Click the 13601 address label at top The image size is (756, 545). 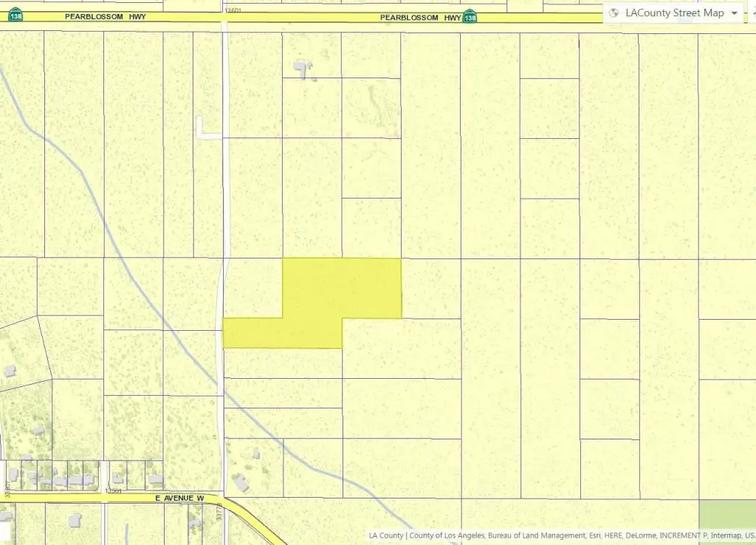(x=234, y=10)
